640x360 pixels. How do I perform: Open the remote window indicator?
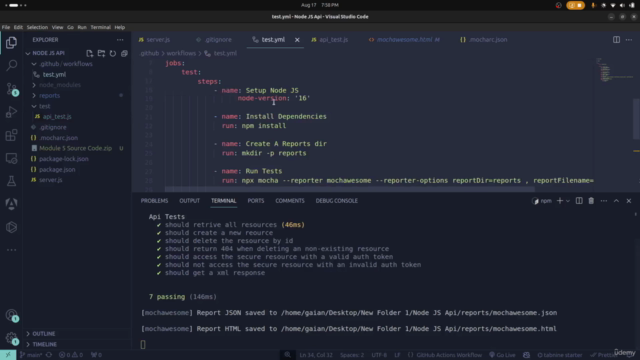click(8, 355)
